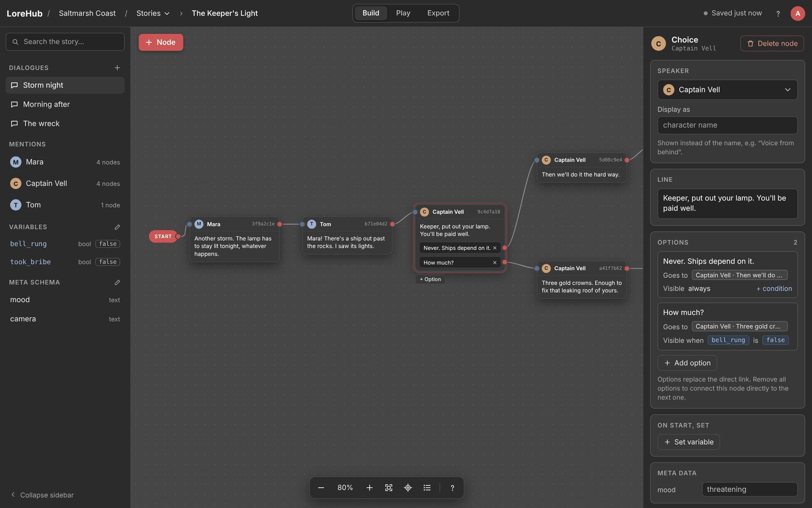Add an Option to the choice node

click(430, 279)
